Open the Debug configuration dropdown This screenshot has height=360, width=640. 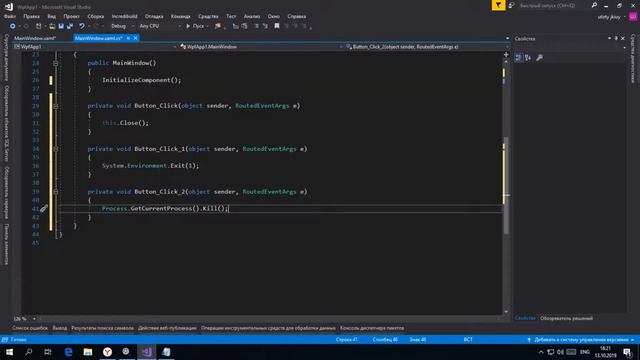pos(122,26)
